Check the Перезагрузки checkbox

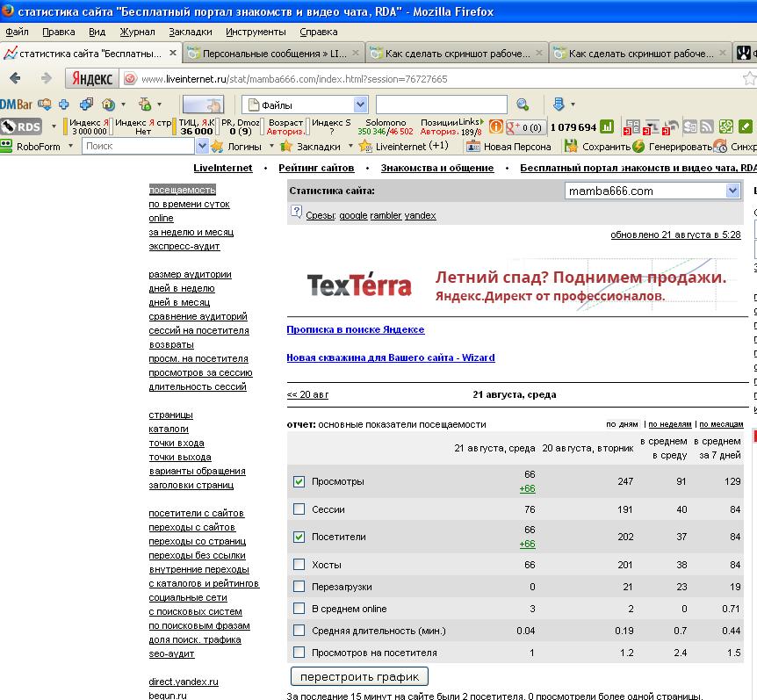coord(299,586)
